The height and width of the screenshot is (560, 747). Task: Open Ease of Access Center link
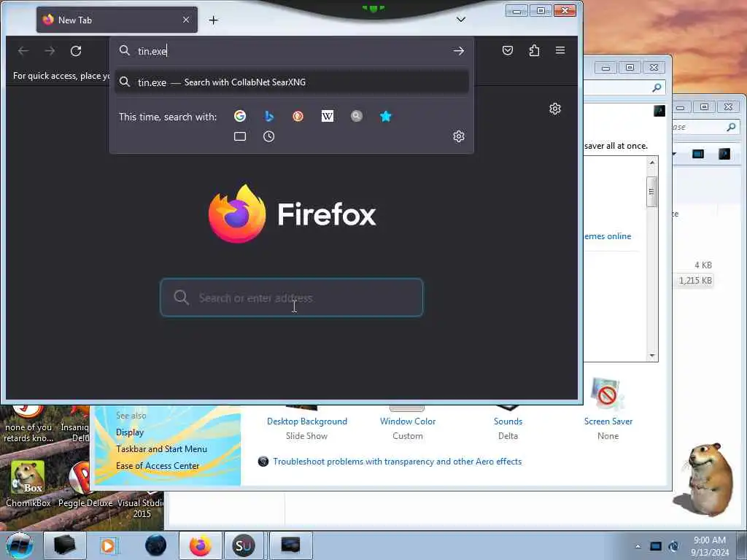point(158,466)
